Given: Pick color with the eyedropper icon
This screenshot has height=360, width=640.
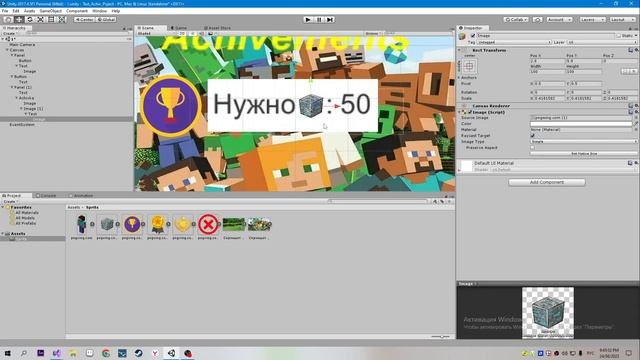Looking at the screenshot, I should 636,123.
